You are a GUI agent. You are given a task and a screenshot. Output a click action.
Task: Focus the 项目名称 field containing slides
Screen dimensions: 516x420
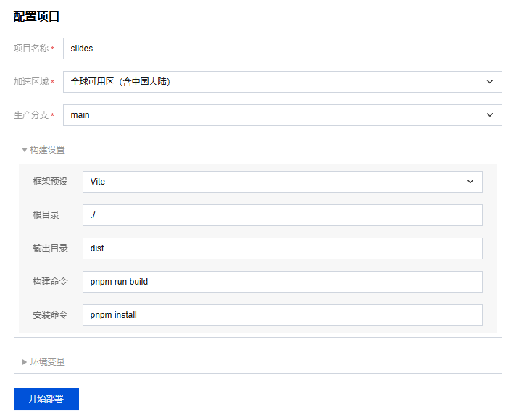tap(282, 49)
